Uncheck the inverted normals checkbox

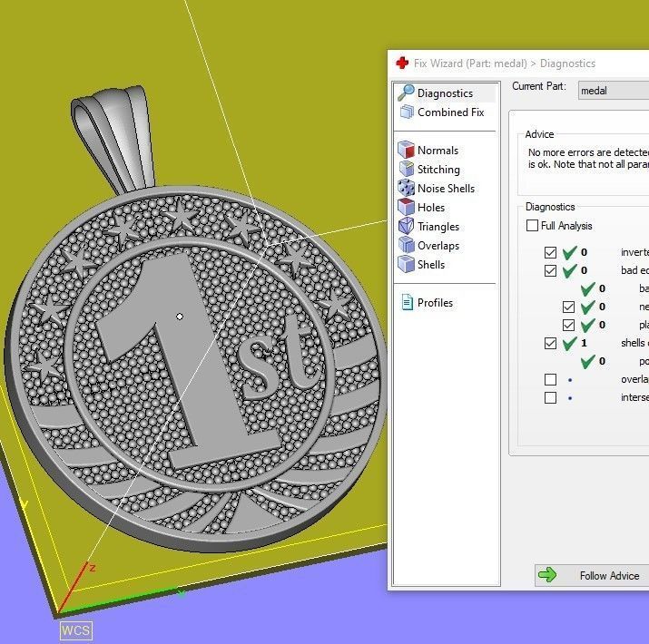(550, 252)
